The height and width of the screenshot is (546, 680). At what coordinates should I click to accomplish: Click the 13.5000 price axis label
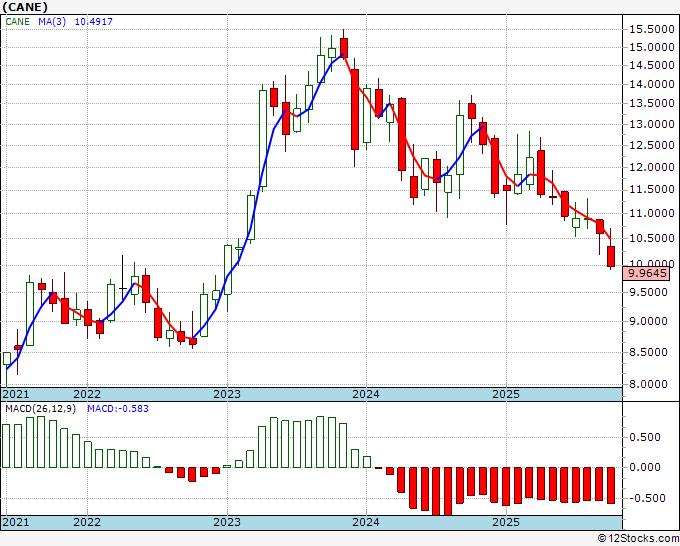[x=652, y=103]
